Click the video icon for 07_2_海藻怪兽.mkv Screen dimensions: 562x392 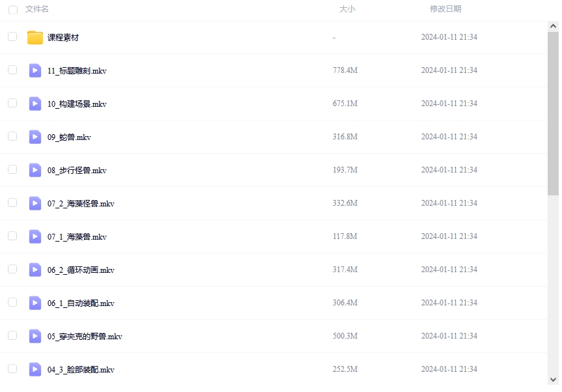pos(35,204)
